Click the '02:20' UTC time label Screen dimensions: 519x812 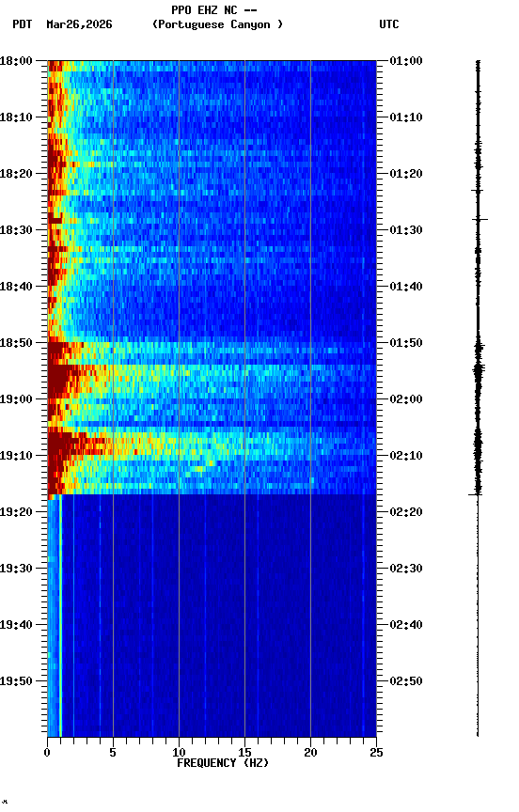coord(406,512)
